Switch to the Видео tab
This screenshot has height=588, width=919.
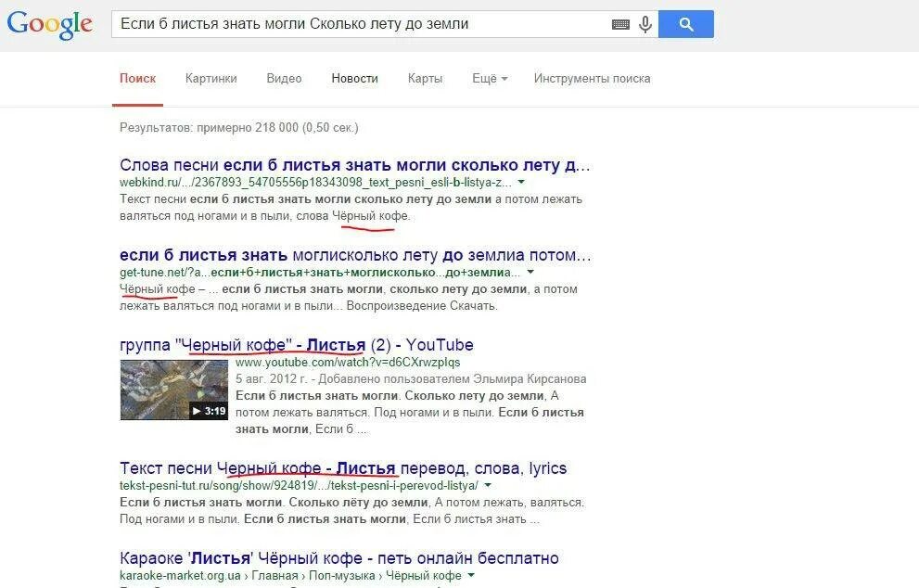285,79
